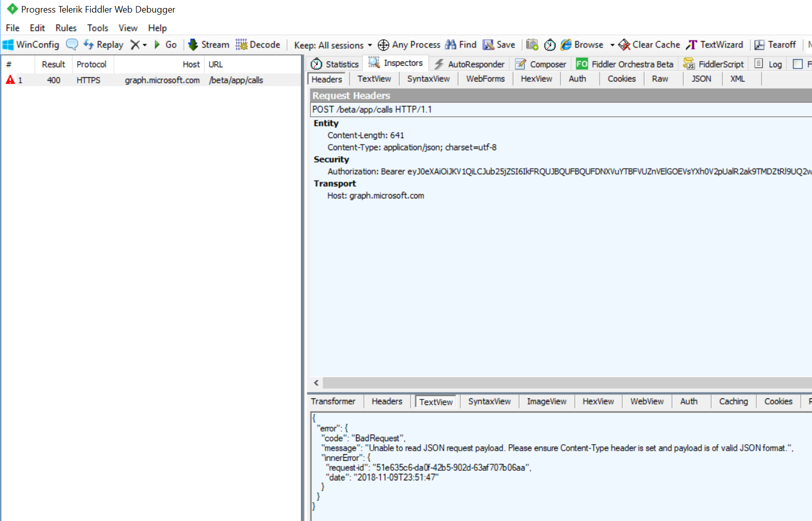This screenshot has height=521, width=812.
Task: Save captured sessions
Action: tap(499, 45)
